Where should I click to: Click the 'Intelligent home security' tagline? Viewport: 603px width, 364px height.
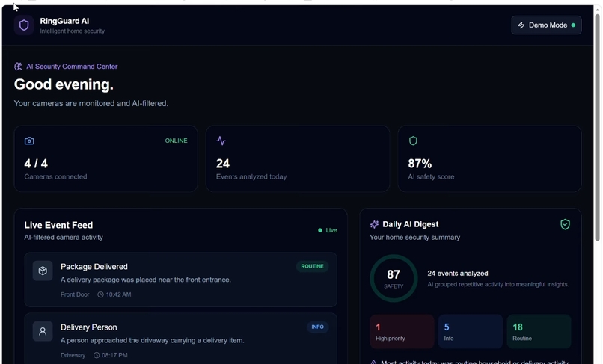(73, 31)
